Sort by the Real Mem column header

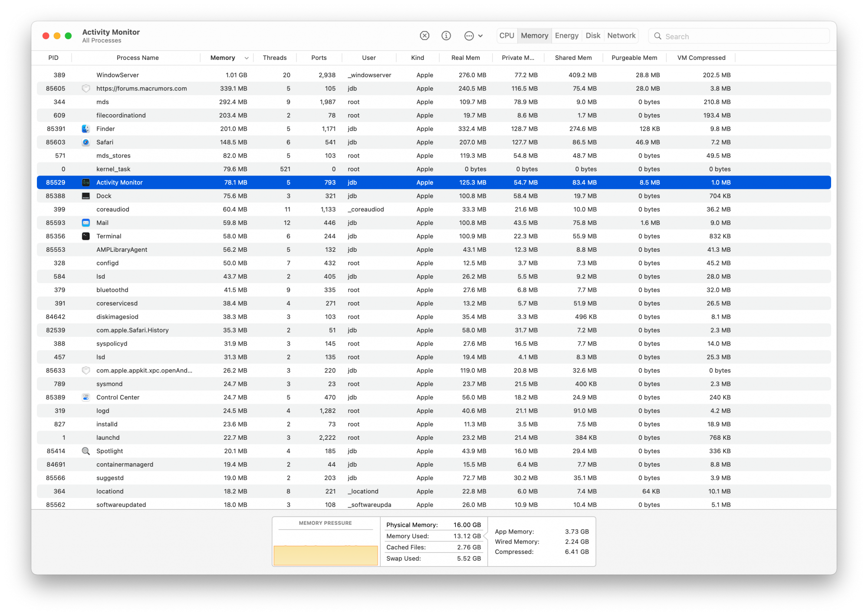[466, 58]
